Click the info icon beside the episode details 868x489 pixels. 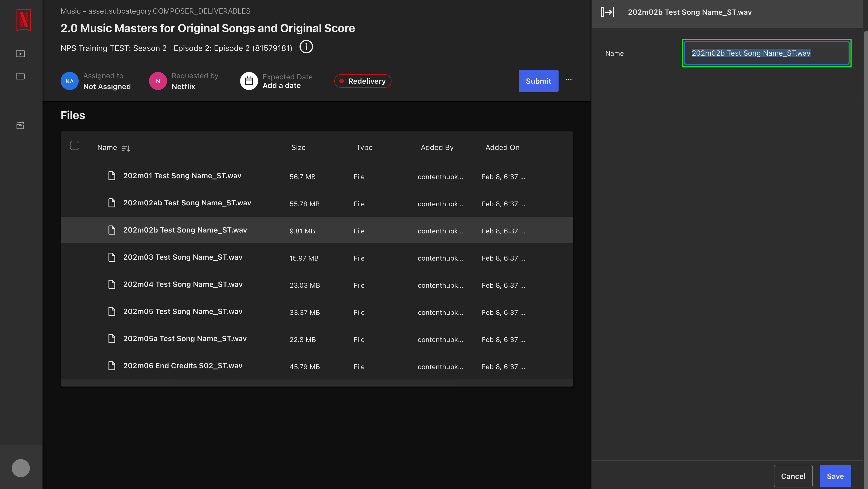click(x=306, y=47)
